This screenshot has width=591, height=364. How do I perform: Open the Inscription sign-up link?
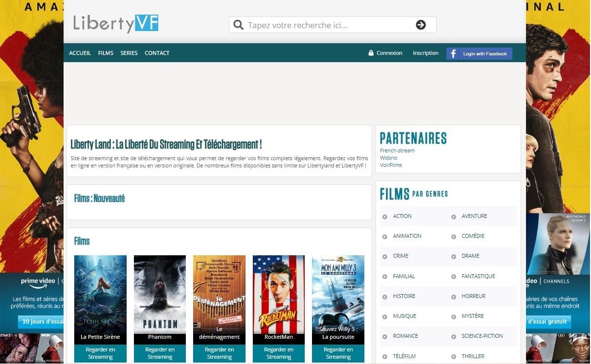[426, 53]
